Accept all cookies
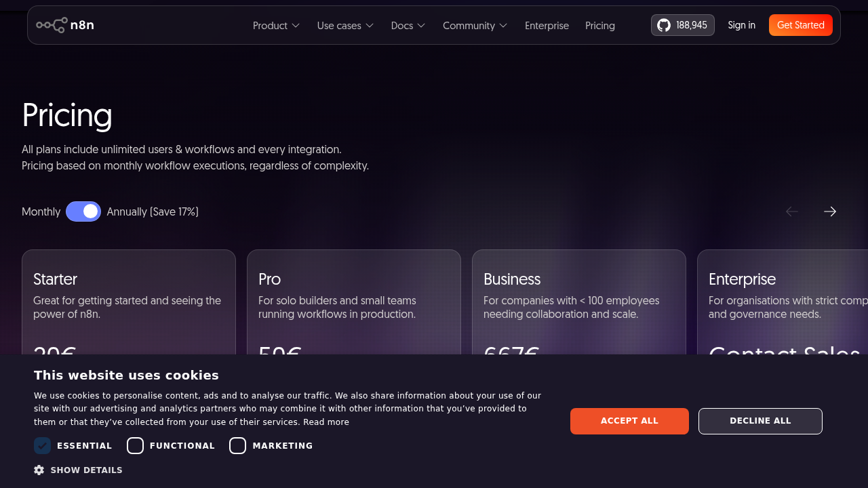This screenshot has width=868, height=488. 629,421
